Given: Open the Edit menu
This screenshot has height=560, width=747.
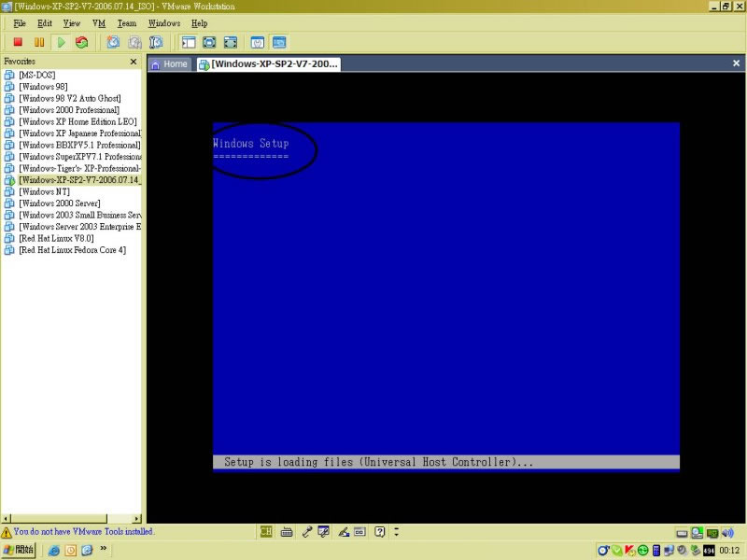Looking at the screenshot, I should (x=45, y=23).
